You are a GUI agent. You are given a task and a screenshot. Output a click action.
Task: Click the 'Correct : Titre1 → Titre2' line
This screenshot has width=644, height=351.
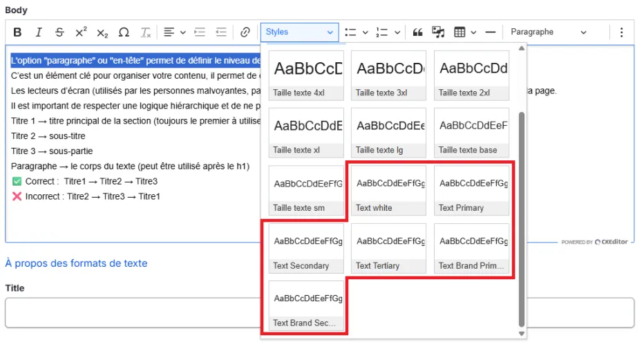tap(84, 182)
